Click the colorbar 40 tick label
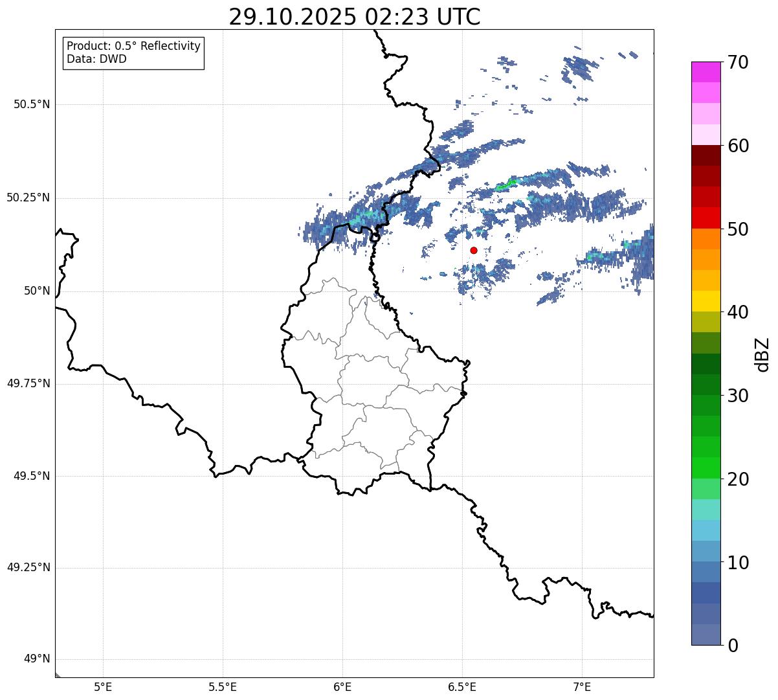Screen dimensions: 778x700 (738, 312)
